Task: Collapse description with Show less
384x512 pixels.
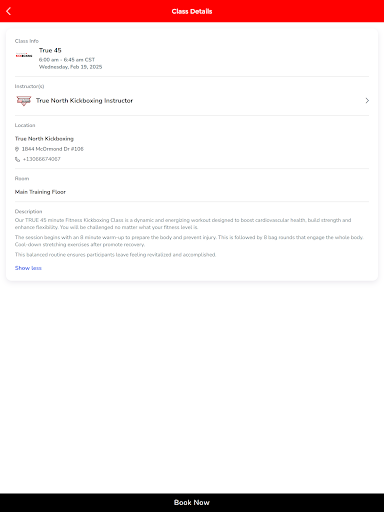Action: (28, 268)
